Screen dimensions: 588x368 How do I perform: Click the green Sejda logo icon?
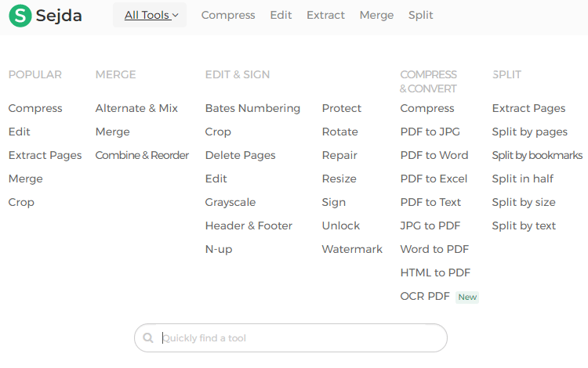coord(20,16)
